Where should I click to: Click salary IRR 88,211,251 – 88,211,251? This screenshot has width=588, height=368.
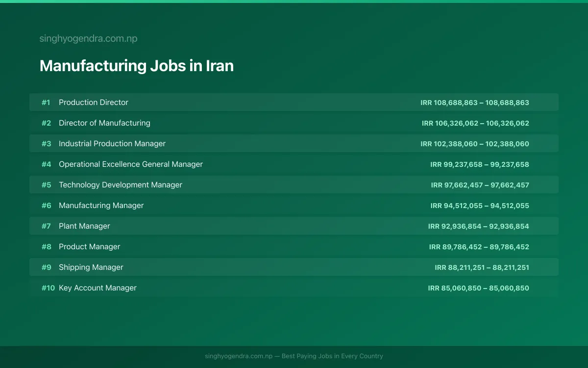(482, 267)
